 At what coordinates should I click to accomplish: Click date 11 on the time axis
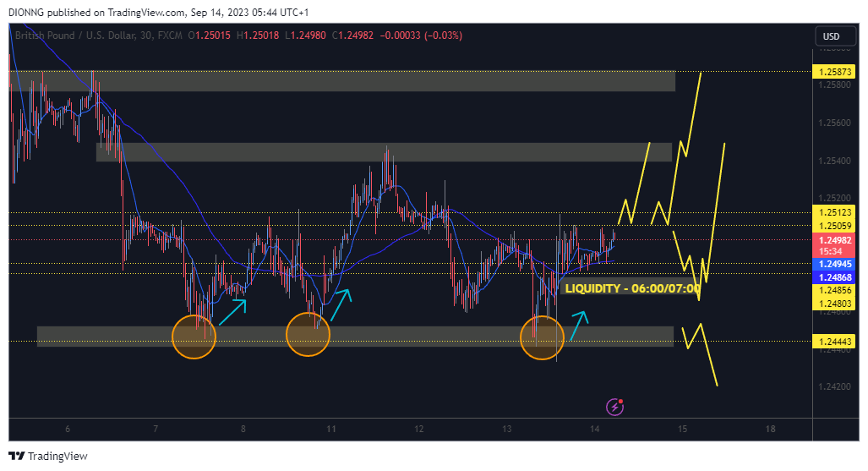click(x=331, y=429)
